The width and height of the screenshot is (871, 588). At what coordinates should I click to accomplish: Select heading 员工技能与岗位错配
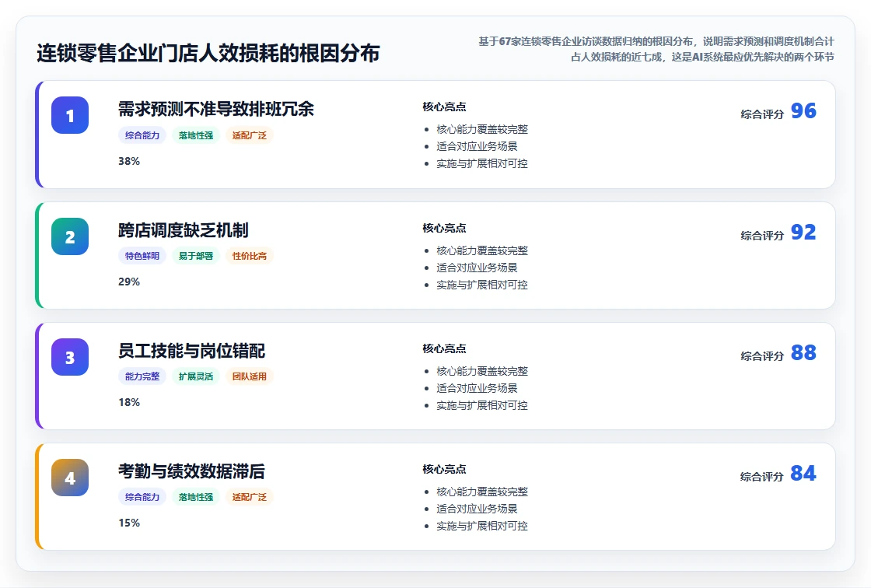pyautogui.click(x=191, y=351)
